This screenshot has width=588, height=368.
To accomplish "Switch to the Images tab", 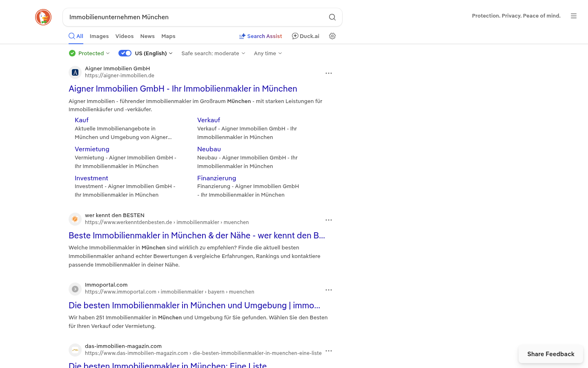I will [x=99, y=36].
